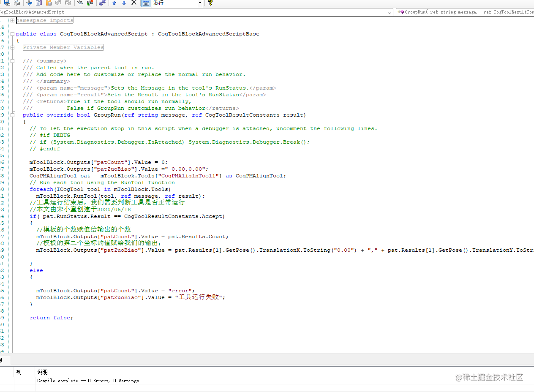Click the 'Called when the parent tool is run.' comment
534x392 pixels.
point(88,68)
